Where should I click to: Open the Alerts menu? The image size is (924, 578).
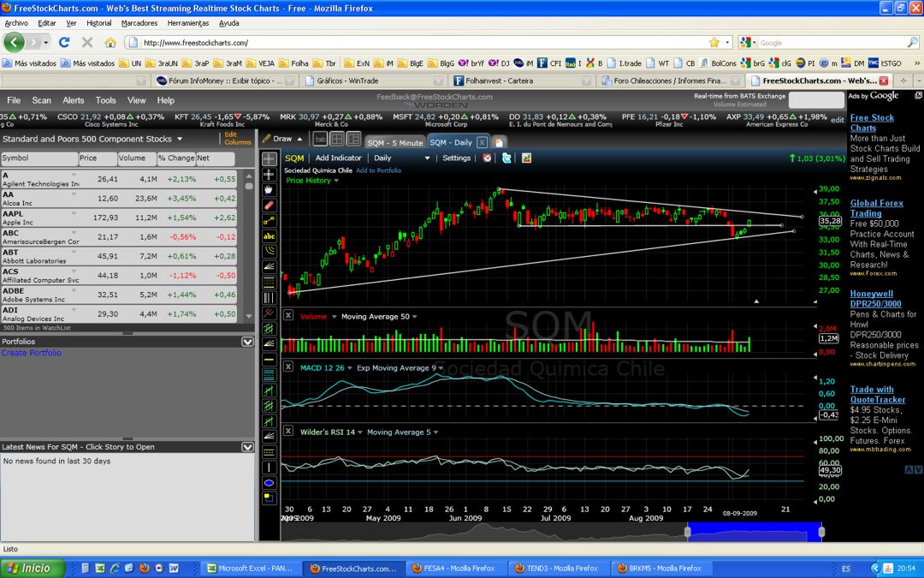click(73, 100)
